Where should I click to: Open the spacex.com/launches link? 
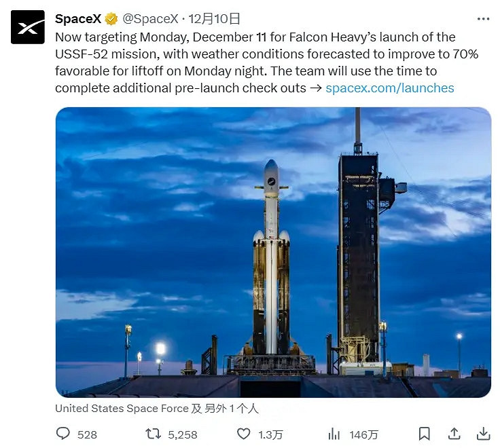390,88
